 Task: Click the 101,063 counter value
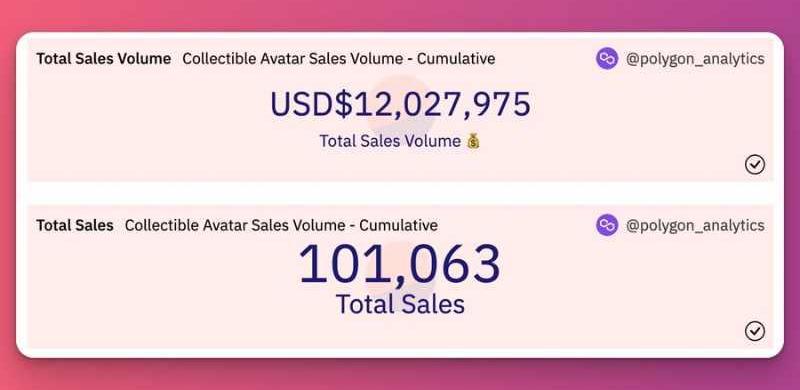(x=399, y=264)
